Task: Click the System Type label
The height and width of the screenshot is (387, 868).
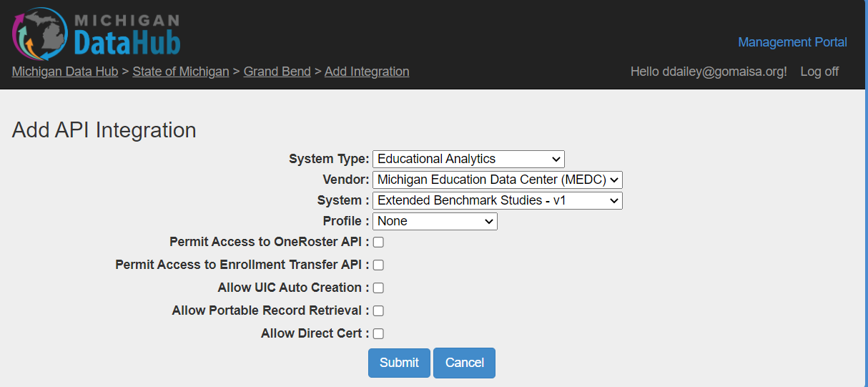Action: [329, 159]
